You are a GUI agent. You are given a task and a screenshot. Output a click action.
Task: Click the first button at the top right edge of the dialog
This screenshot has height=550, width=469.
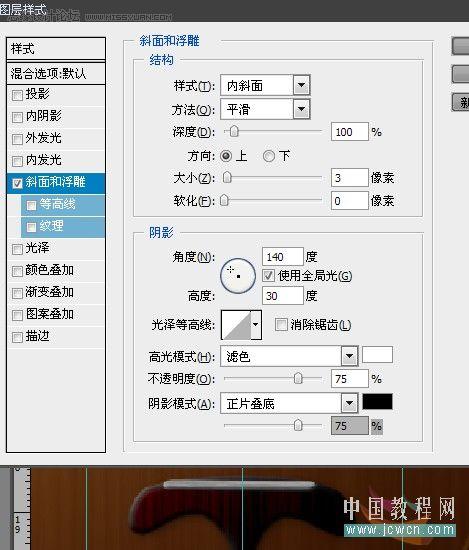pyautogui.click(x=461, y=47)
